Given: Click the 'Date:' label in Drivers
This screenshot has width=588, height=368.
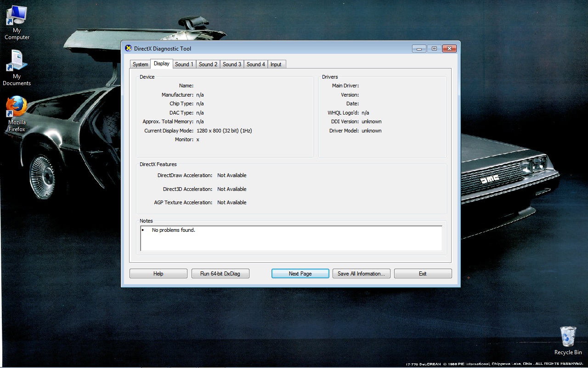Looking at the screenshot, I should click(x=353, y=103).
